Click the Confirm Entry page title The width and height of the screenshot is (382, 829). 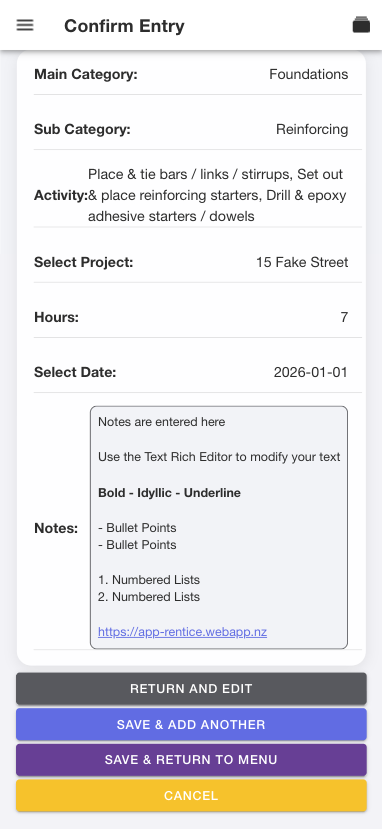click(124, 26)
